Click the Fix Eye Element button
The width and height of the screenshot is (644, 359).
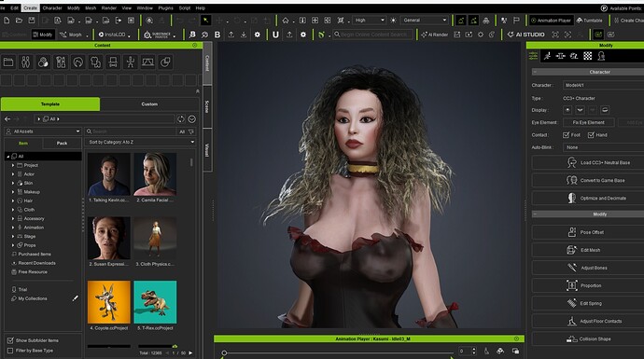pyautogui.click(x=589, y=122)
